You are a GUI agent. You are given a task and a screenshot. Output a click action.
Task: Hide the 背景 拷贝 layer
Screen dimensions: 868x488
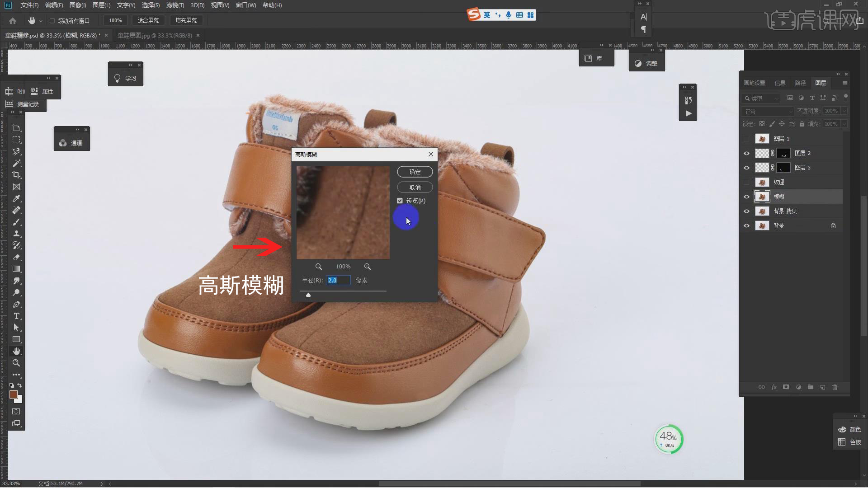746,211
